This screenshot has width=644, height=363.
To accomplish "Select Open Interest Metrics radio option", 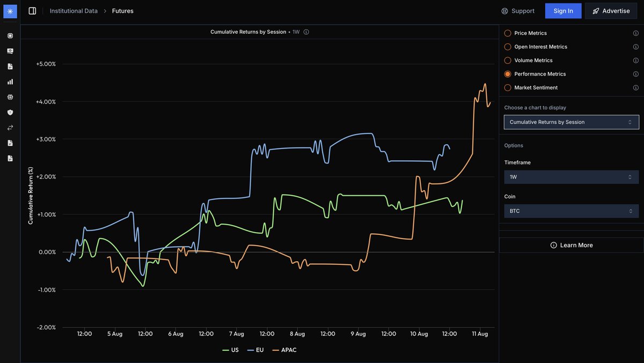I will (508, 47).
